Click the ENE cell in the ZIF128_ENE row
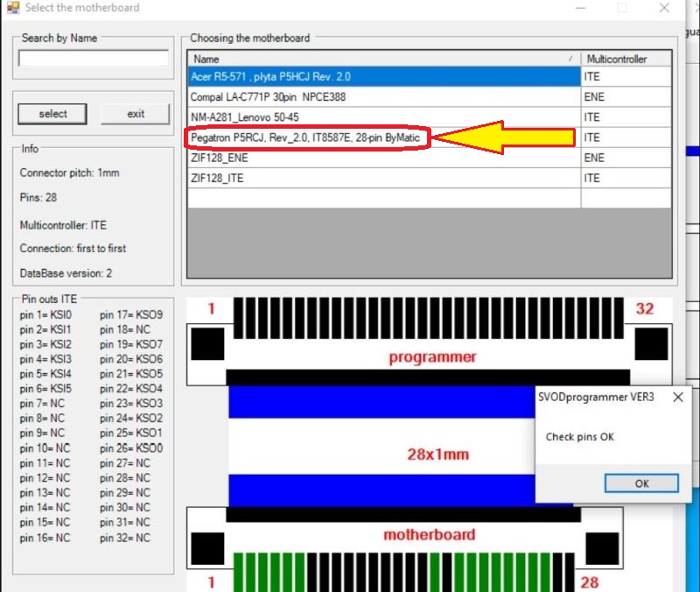Image resolution: width=700 pixels, height=592 pixels. point(626,158)
